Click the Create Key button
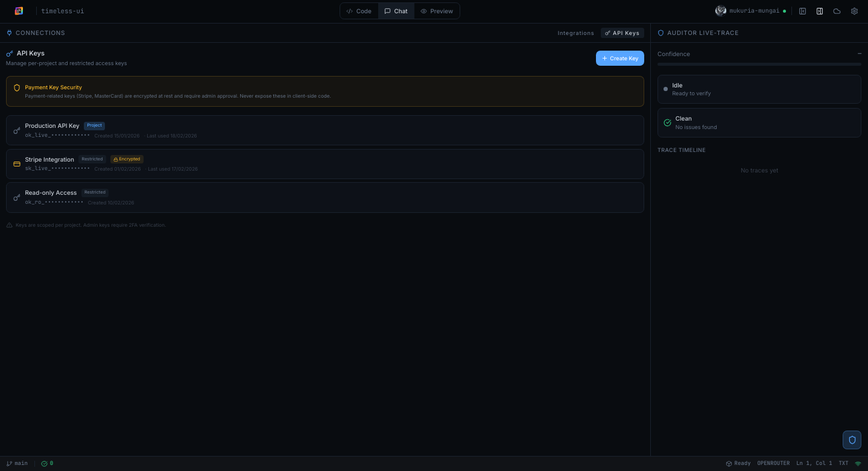 [x=619, y=58]
